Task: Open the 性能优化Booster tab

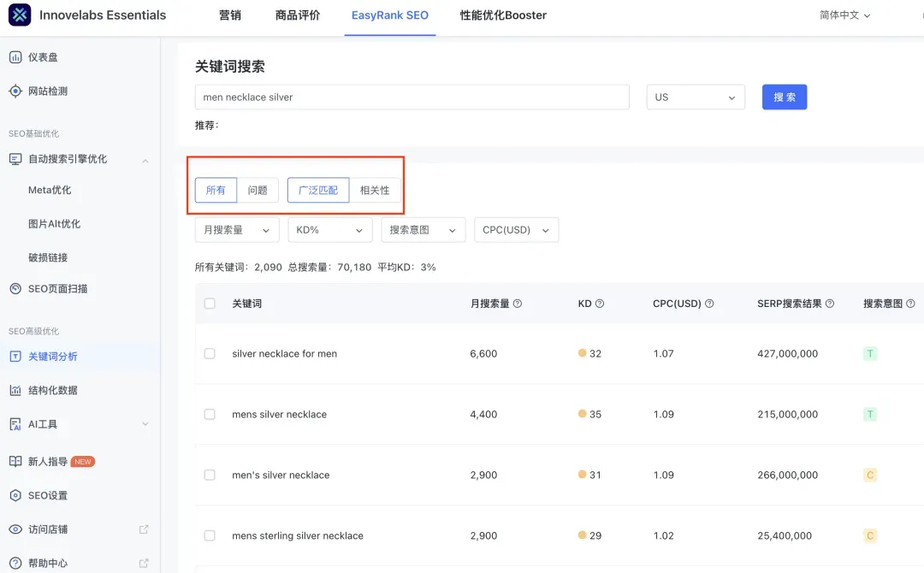Action: pos(503,15)
